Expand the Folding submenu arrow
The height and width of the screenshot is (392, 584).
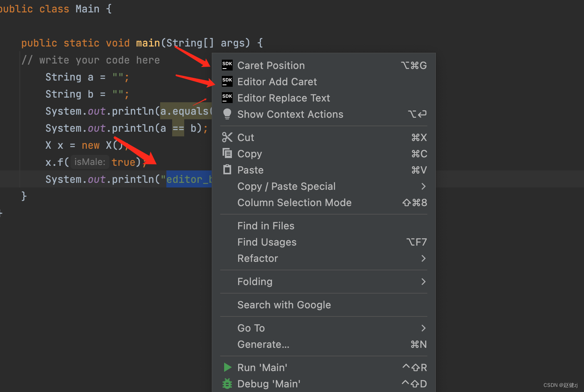point(423,282)
